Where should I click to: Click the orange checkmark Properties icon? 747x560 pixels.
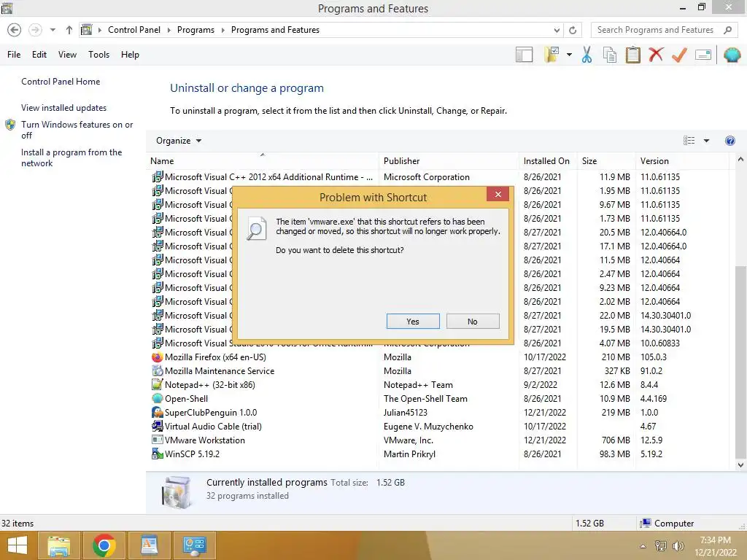click(x=679, y=55)
